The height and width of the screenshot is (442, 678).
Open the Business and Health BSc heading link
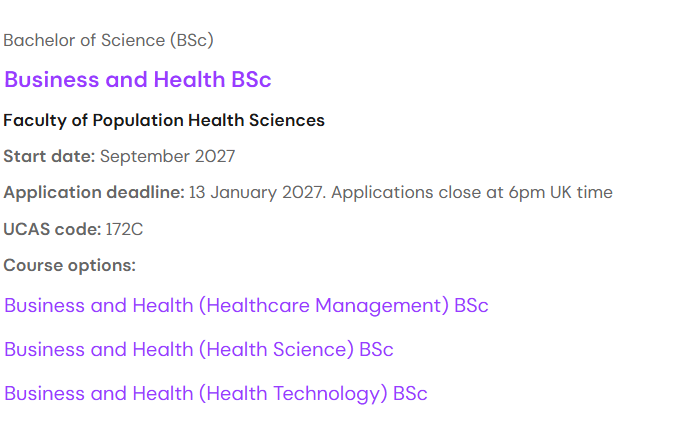137,80
